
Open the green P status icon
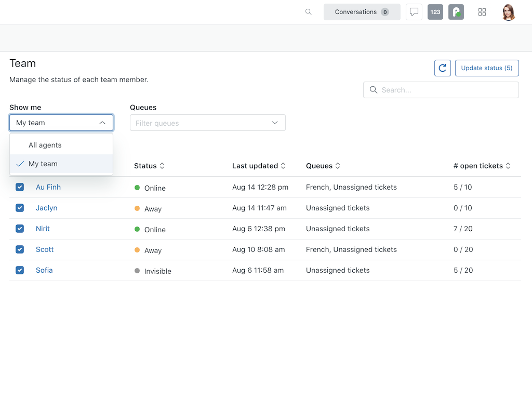click(456, 12)
